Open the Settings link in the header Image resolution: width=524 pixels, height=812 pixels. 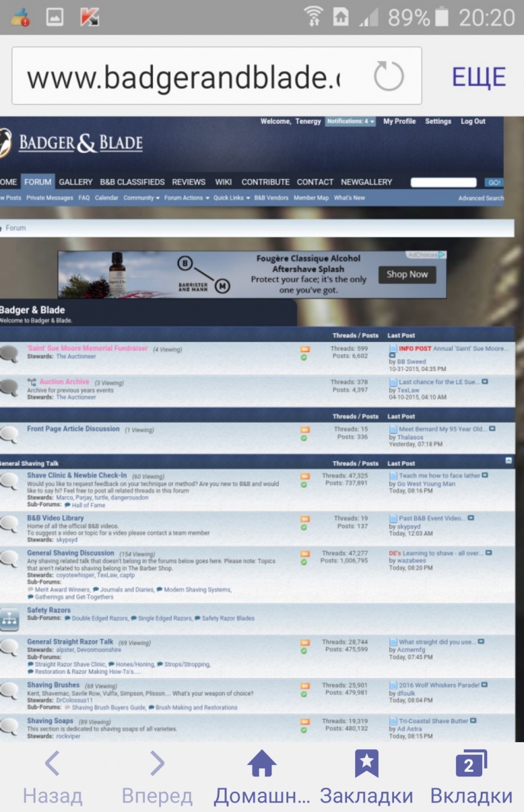[438, 121]
